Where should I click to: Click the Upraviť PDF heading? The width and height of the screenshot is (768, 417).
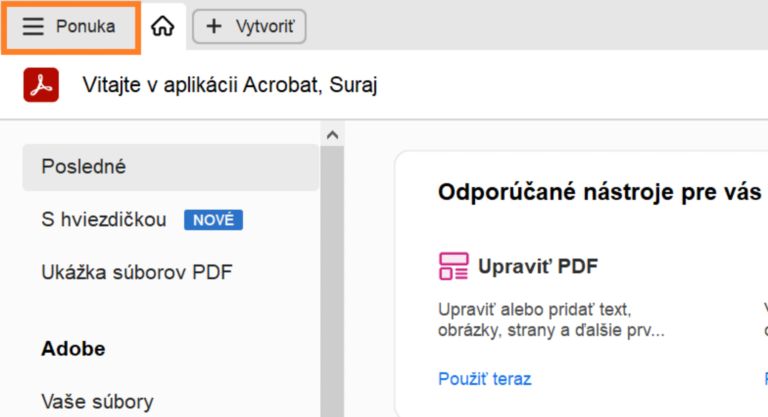tap(538, 267)
